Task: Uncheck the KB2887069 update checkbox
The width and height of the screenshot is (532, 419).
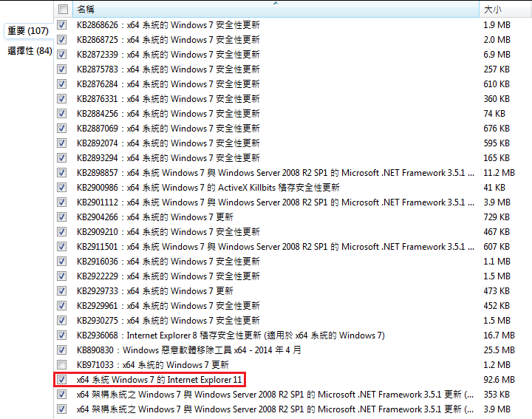Action: click(x=62, y=129)
